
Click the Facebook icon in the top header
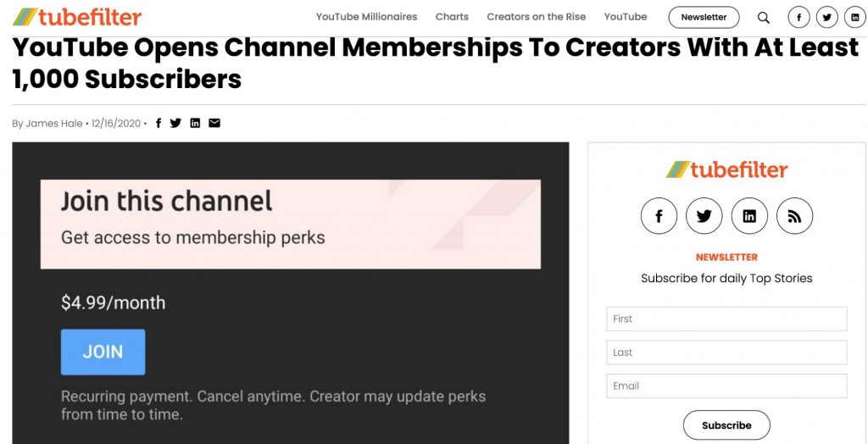pyautogui.click(x=798, y=17)
